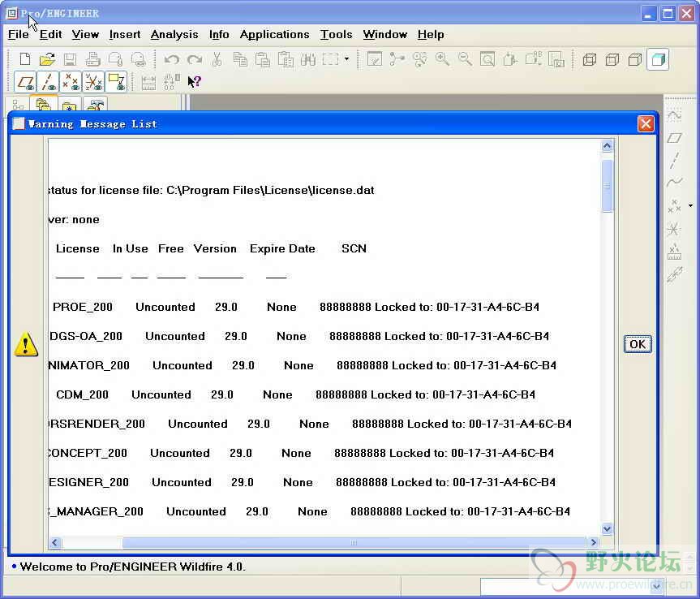700x599 pixels.
Task: Open the Edit menu
Action: [50, 34]
